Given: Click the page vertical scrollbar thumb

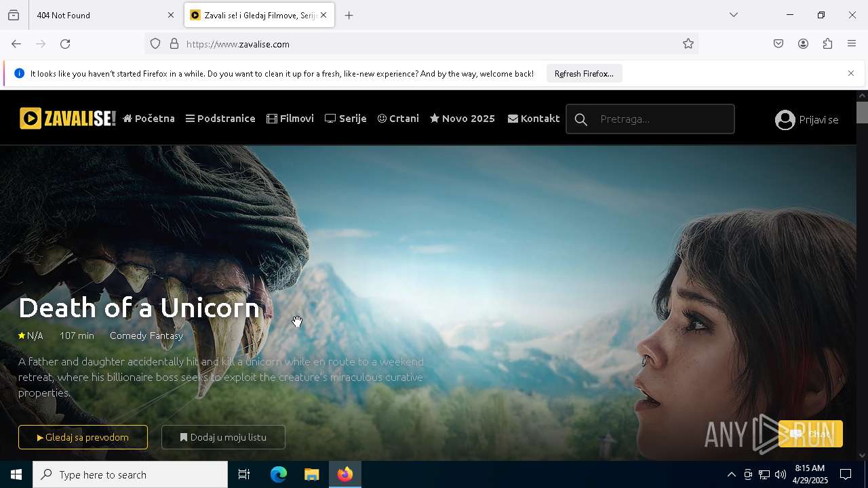Looking at the screenshot, I should coord(862,112).
